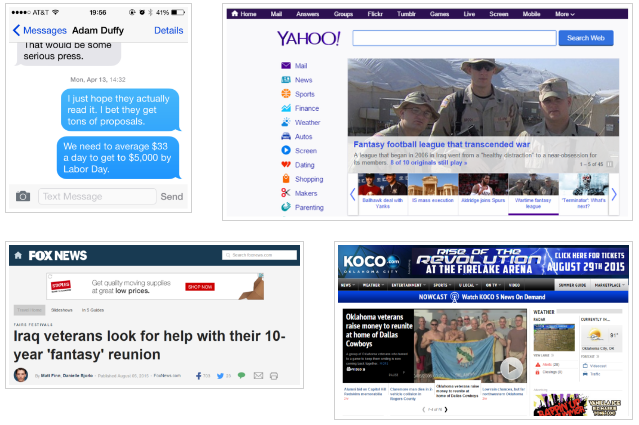The width and height of the screenshot is (639, 425).
Task: Tap Send in the Messages window
Action: (x=172, y=196)
